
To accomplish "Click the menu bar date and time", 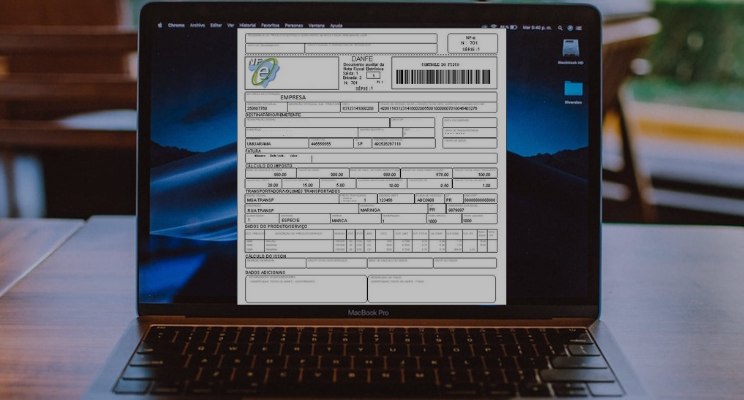I will pos(537,28).
